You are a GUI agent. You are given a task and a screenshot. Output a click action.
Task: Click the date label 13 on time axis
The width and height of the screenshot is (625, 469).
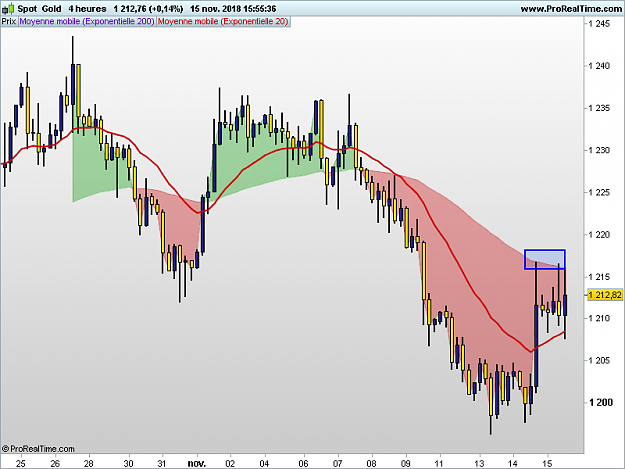pyautogui.click(x=479, y=463)
